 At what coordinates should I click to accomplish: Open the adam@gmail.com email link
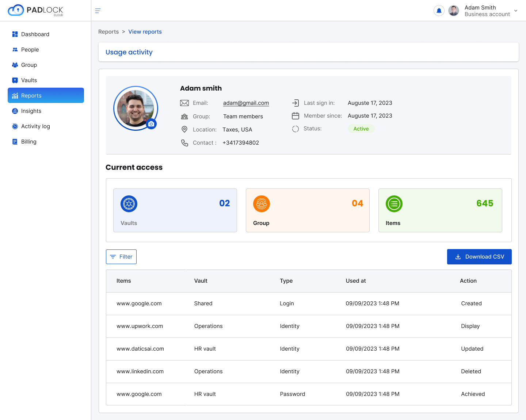(246, 103)
